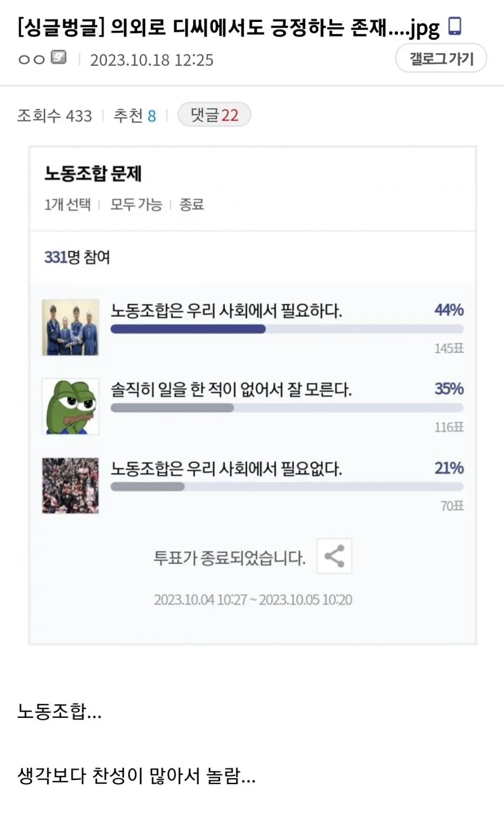Click the author's circular avatar icons
The width and height of the screenshot is (504, 815).
(x=30, y=58)
